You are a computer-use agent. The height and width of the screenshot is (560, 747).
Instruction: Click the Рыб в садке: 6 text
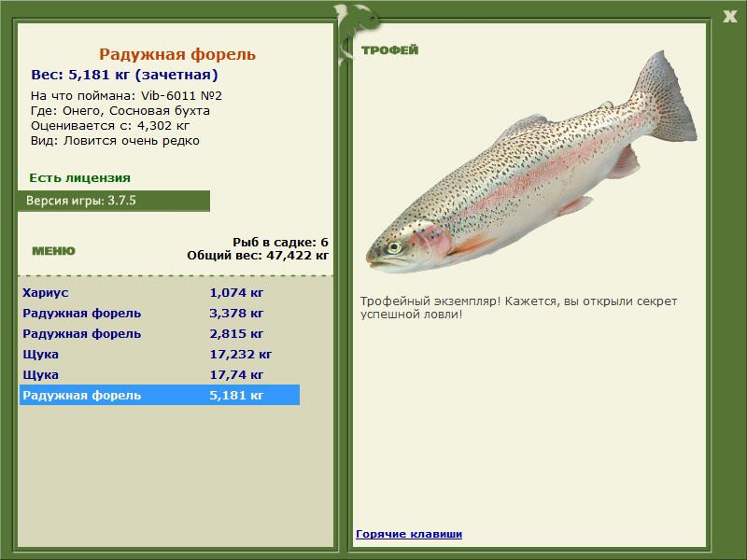tap(280, 242)
